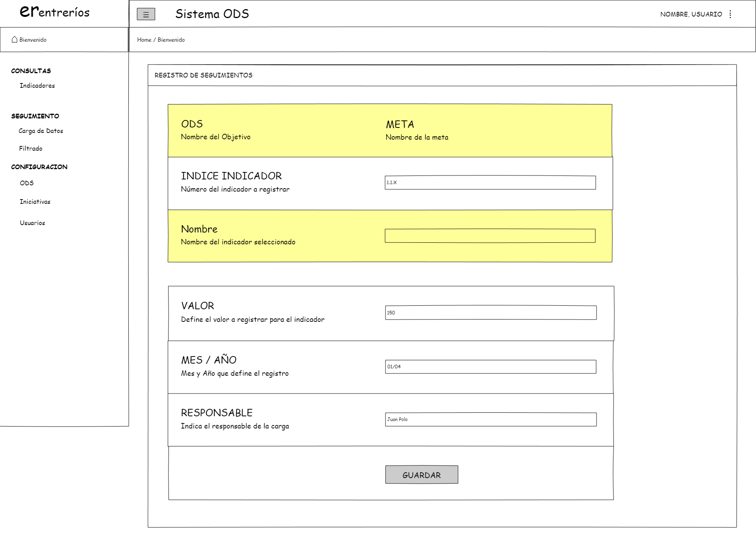The image size is (756, 543).
Task: Edit the Valor field containing 150
Action: tap(491, 313)
